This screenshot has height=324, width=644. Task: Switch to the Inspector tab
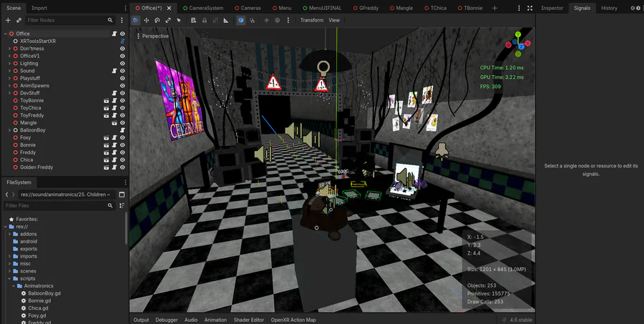[552, 8]
